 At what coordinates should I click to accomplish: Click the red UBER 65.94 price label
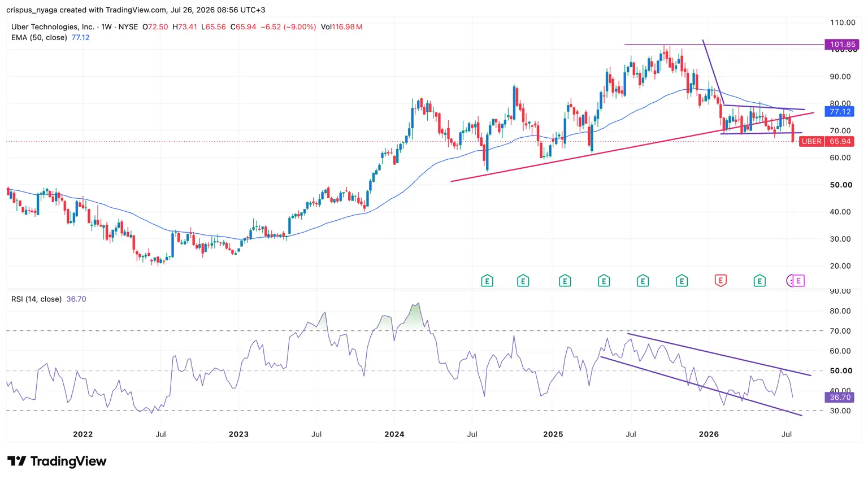826,141
